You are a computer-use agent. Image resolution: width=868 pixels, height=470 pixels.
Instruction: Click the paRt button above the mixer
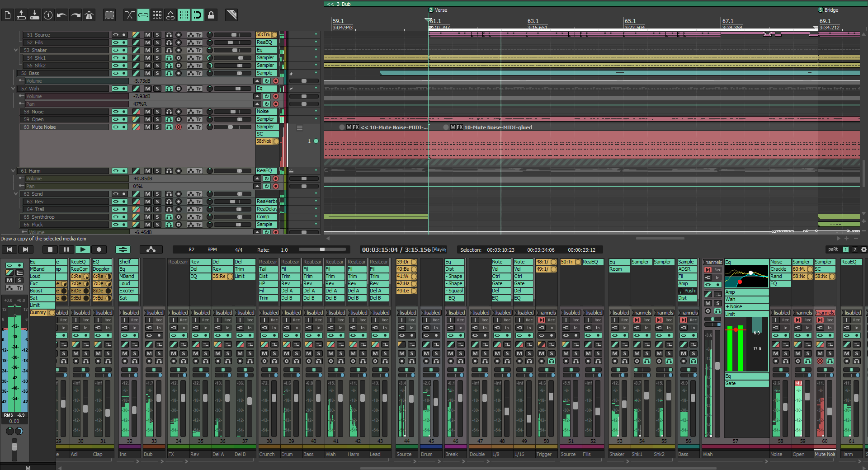tap(833, 249)
